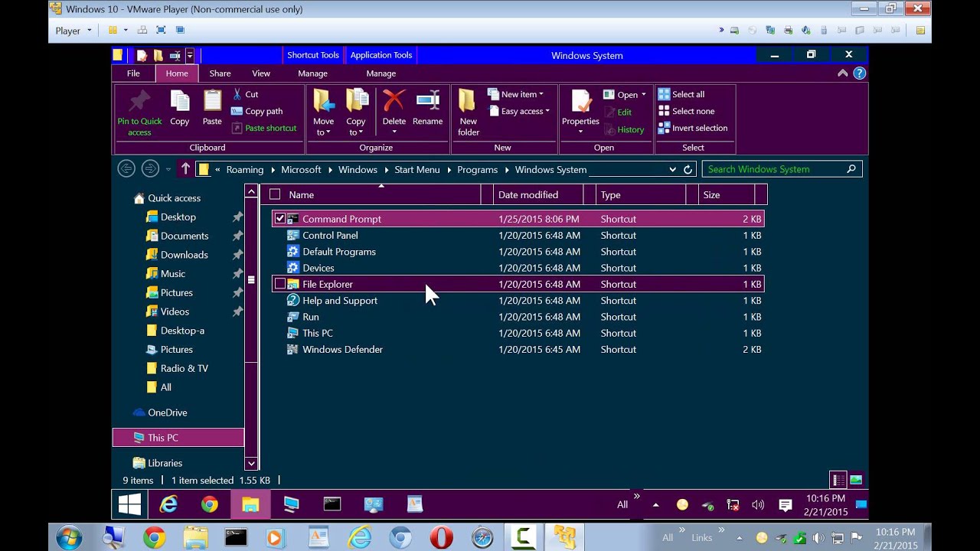Screen dimensions: 980x551
Task: Open the File tab
Action: (x=133, y=73)
